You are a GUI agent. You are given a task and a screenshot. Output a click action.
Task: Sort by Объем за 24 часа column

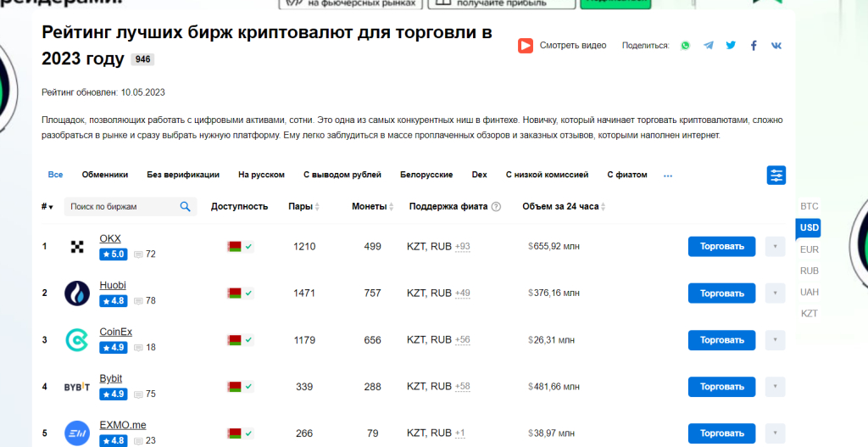[564, 207]
